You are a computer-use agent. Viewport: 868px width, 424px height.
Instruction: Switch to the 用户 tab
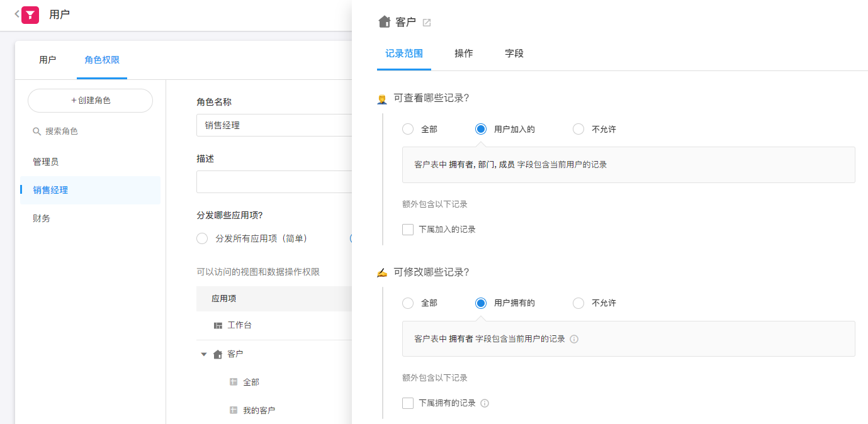47,60
